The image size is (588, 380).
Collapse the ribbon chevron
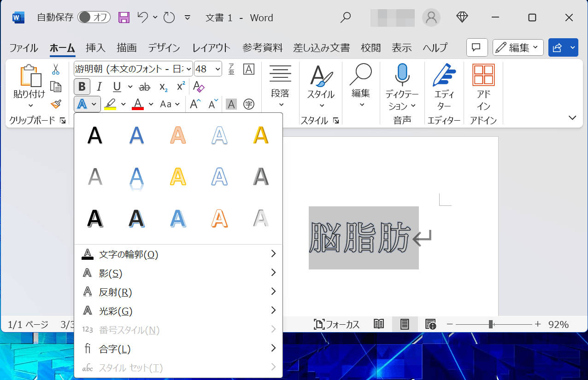(572, 118)
